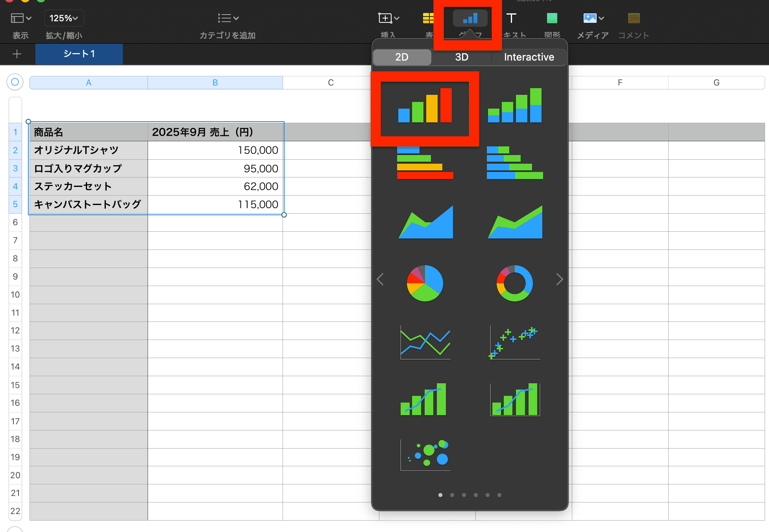This screenshot has width=769, height=532.
Task: Insert the 2D pie chart
Action: point(425,283)
